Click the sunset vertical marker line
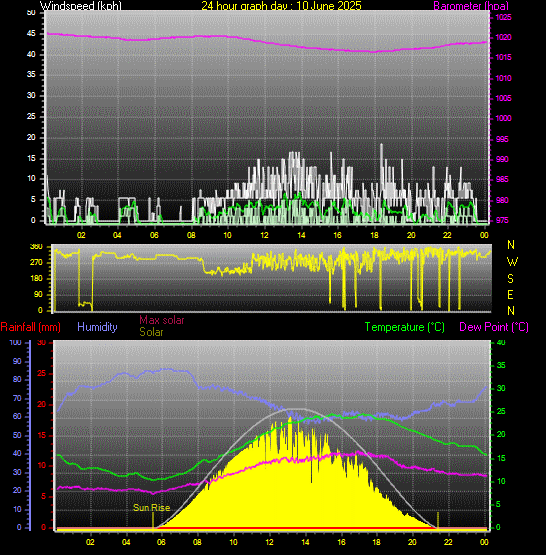The height and width of the screenshot is (555, 546). click(x=438, y=521)
